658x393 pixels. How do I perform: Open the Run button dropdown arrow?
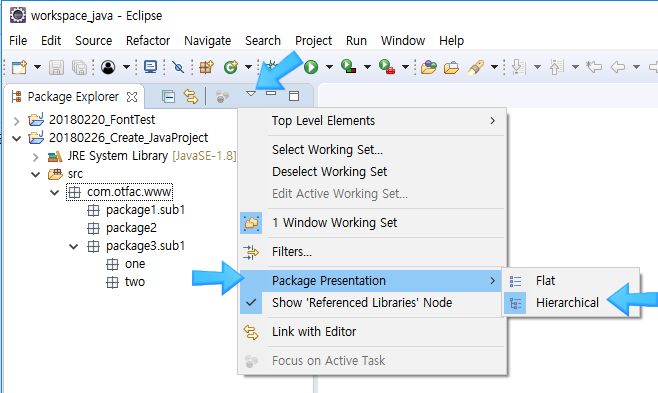pyautogui.click(x=329, y=67)
